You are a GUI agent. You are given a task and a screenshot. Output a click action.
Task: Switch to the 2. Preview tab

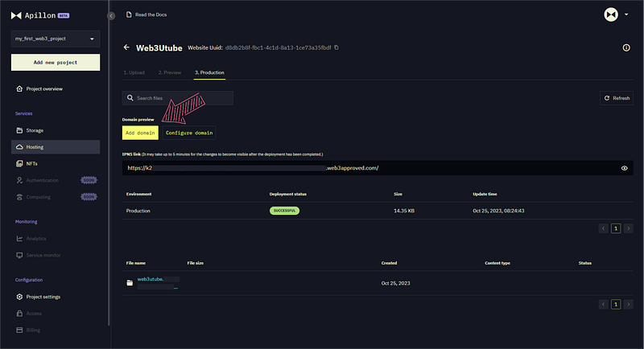170,72
